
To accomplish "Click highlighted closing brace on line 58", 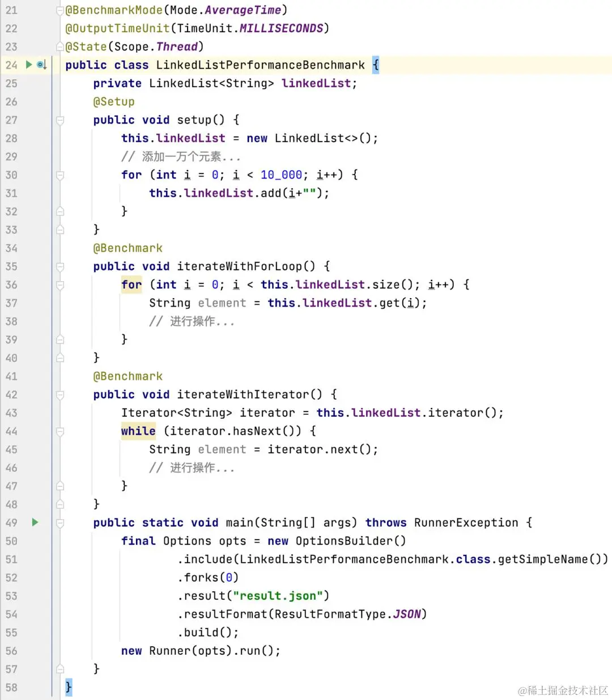I will 69,687.
